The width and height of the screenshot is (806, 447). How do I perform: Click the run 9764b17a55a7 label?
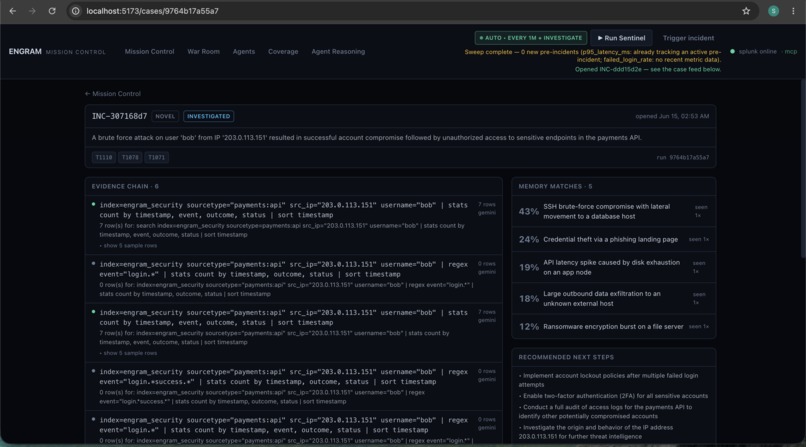(x=683, y=157)
